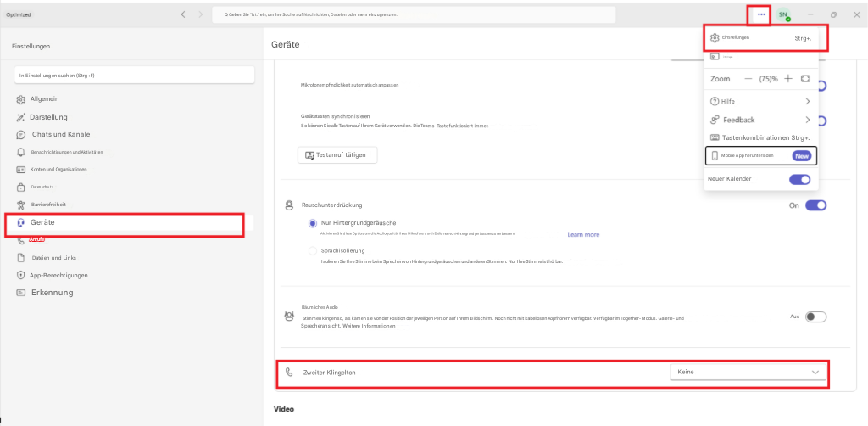The width and height of the screenshot is (868, 426).
Task: Click the menu entry below Einstellungen
Action: coord(760,57)
